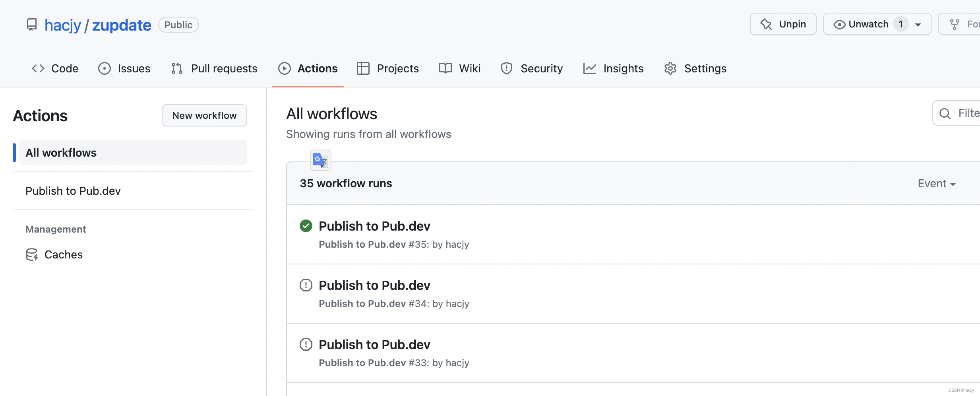Click the Security shield icon
The image size is (980, 396).
(x=507, y=68)
